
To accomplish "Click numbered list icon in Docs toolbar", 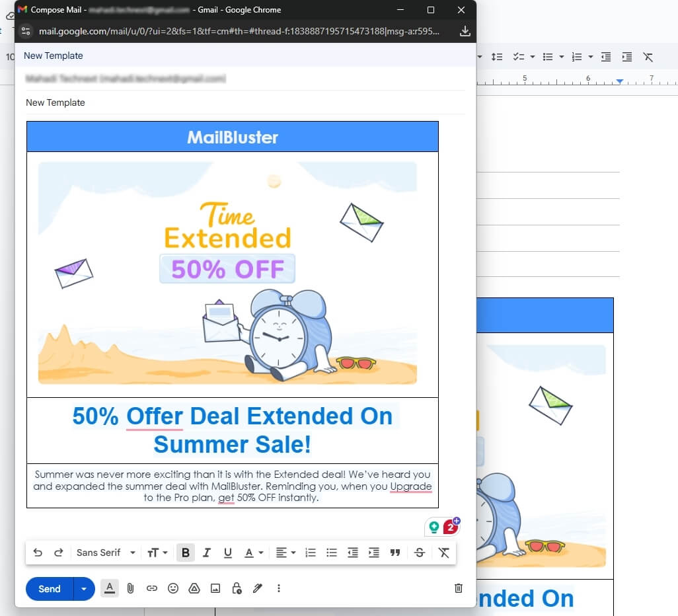I will tap(576, 57).
